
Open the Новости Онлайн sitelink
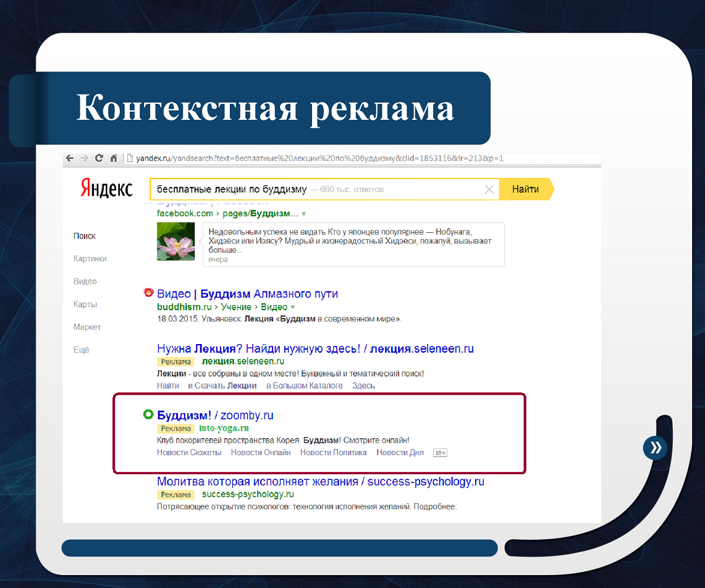point(261,453)
